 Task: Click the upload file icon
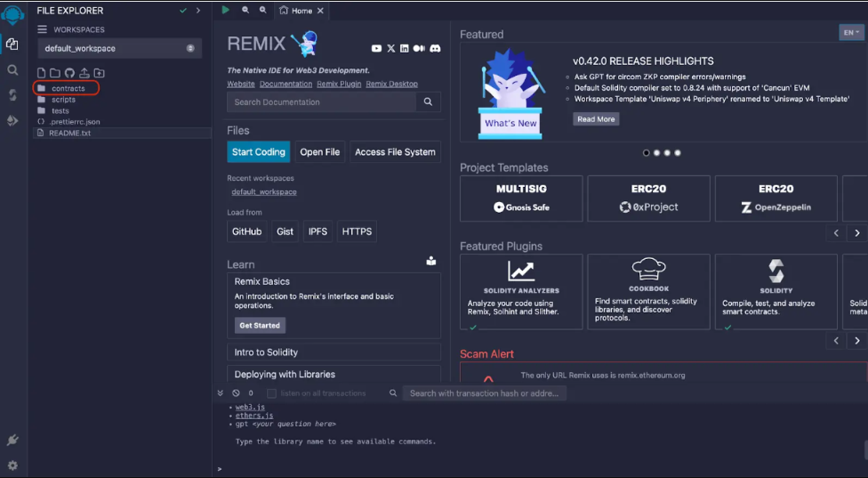pos(84,73)
